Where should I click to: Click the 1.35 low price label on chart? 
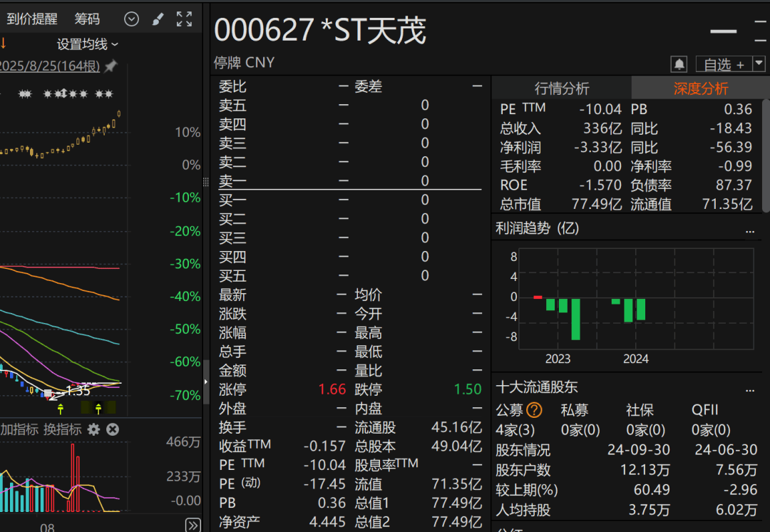[x=78, y=391]
